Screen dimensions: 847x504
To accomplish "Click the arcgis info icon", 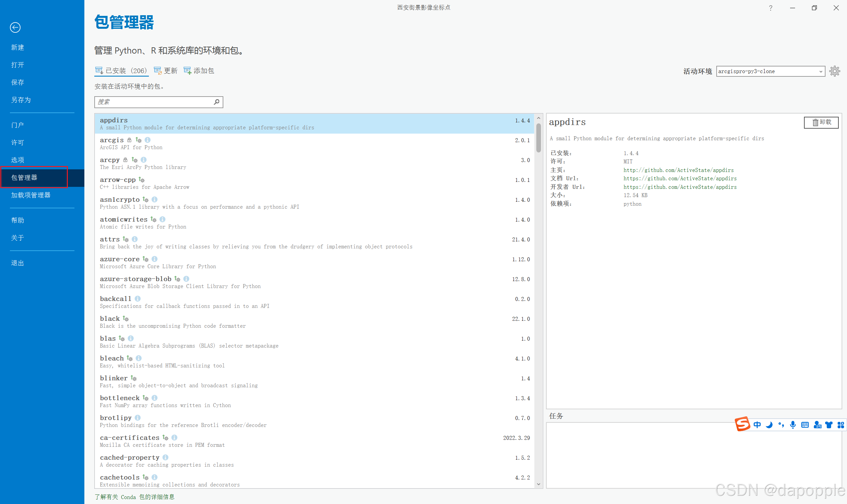I will [148, 140].
